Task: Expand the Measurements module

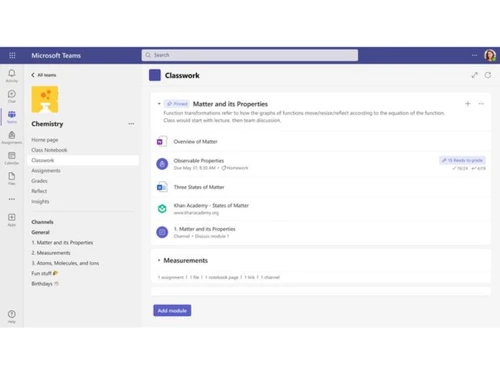Action: point(159,260)
